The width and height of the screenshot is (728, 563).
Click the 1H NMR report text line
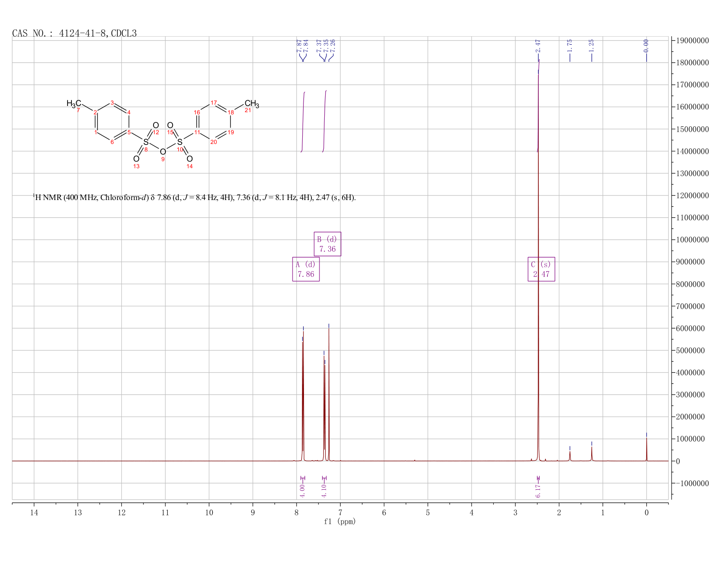[x=195, y=197]
